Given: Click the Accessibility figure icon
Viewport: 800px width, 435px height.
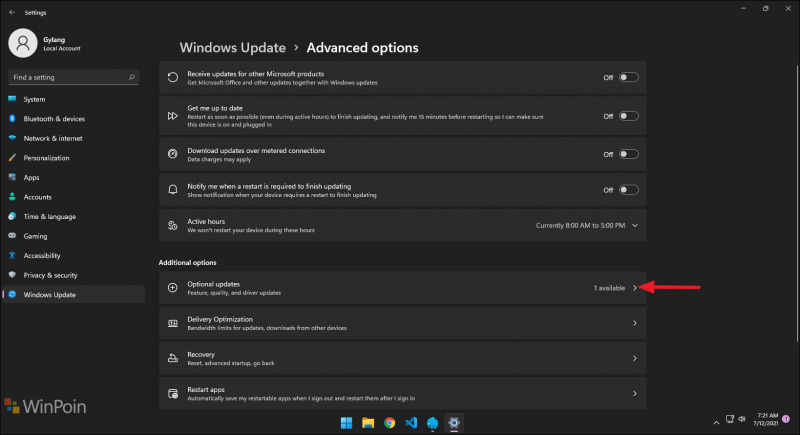Looking at the screenshot, I should [x=12, y=255].
